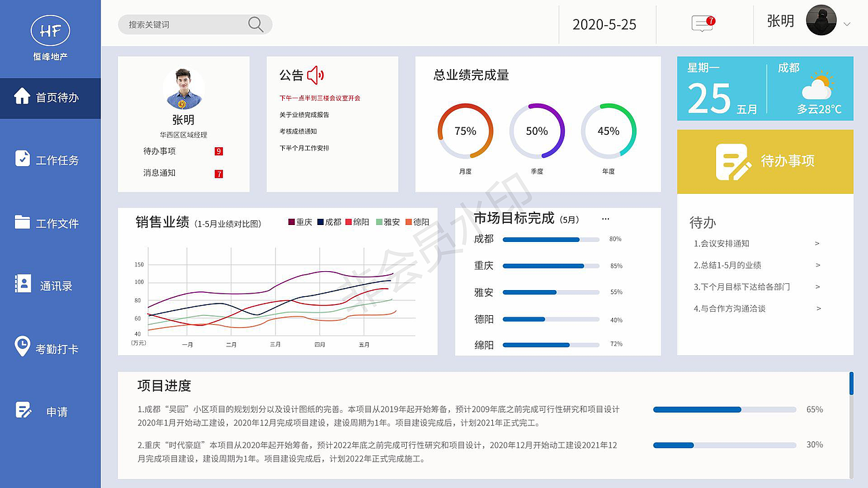Click the 德阳 legend color swatch
The width and height of the screenshot is (868, 488).
[409, 222]
